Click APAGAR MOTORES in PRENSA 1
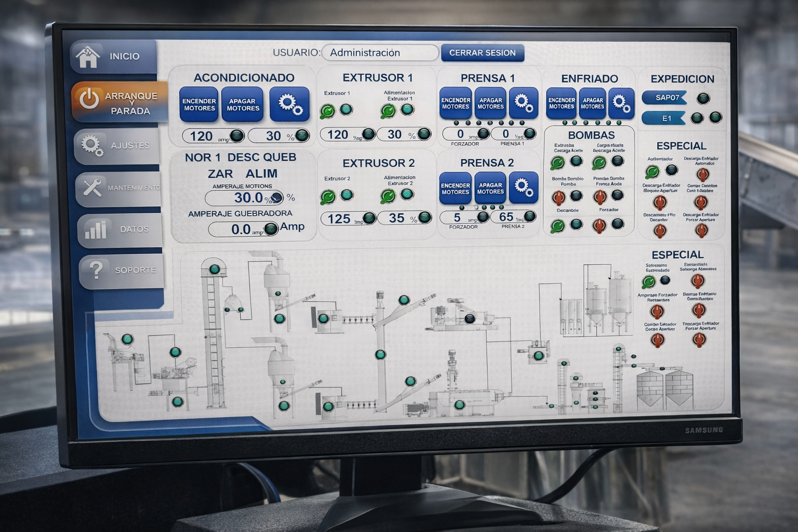The image size is (798, 532). click(x=490, y=103)
